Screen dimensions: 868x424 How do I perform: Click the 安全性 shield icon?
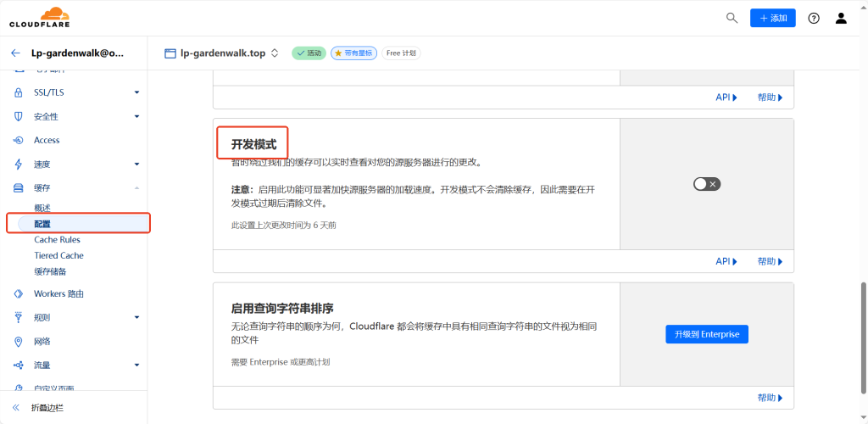19,117
